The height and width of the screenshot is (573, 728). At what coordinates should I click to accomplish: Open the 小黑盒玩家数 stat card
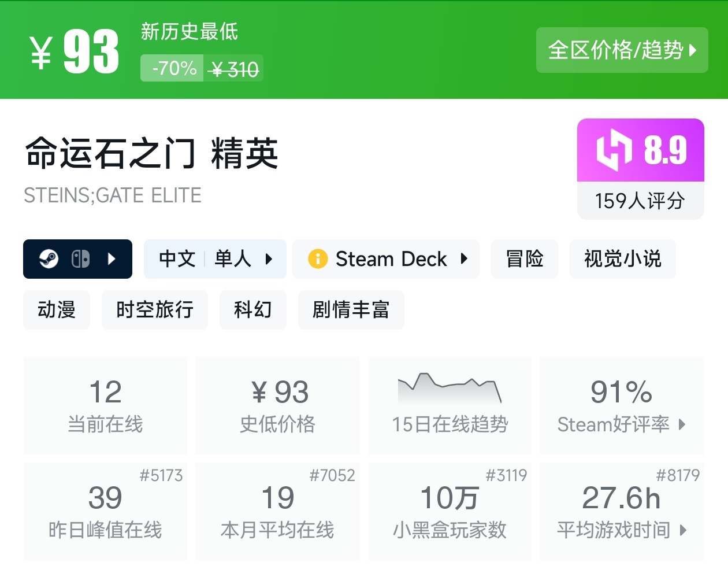[x=450, y=511]
